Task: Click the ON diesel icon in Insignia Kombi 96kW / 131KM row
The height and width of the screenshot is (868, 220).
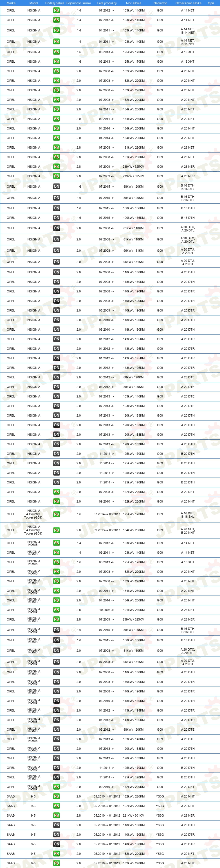Action: [56, 662]
